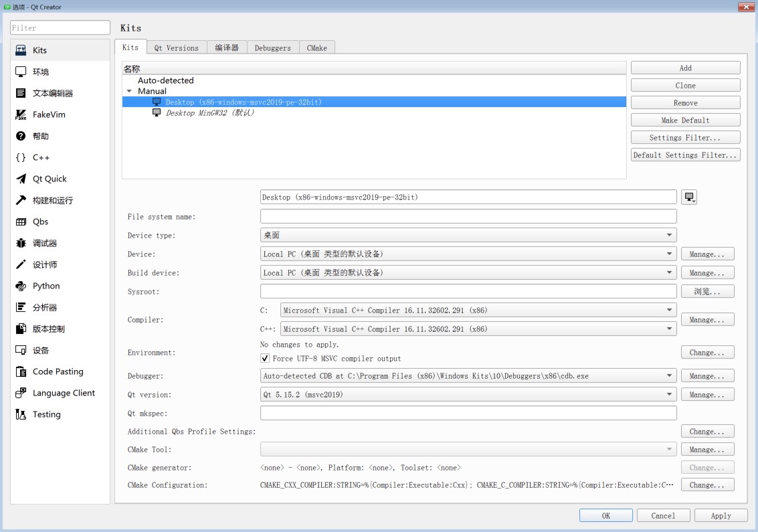Click the Remove button

pyautogui.click(x=686, y=103)
